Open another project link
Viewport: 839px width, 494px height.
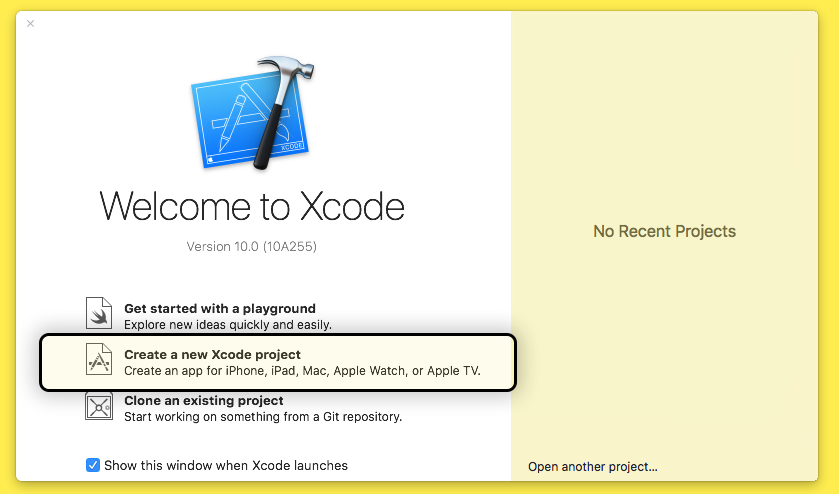pos(593,467)
